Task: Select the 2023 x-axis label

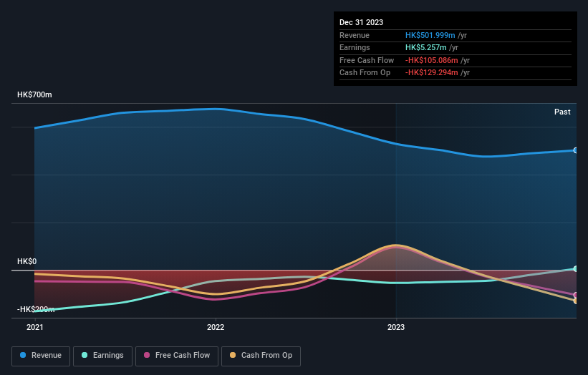Action: click(396, 327)
